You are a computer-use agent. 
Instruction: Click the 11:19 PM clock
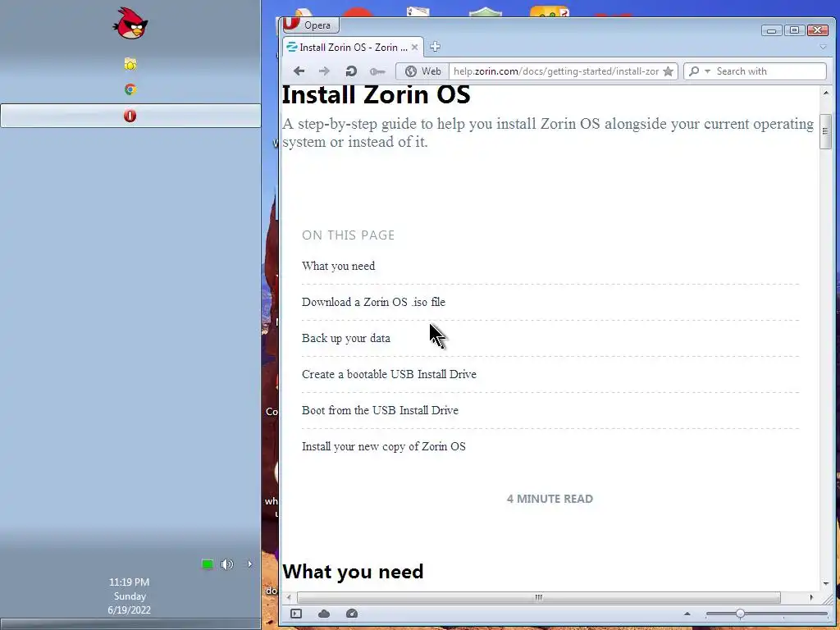pos(129,582)
